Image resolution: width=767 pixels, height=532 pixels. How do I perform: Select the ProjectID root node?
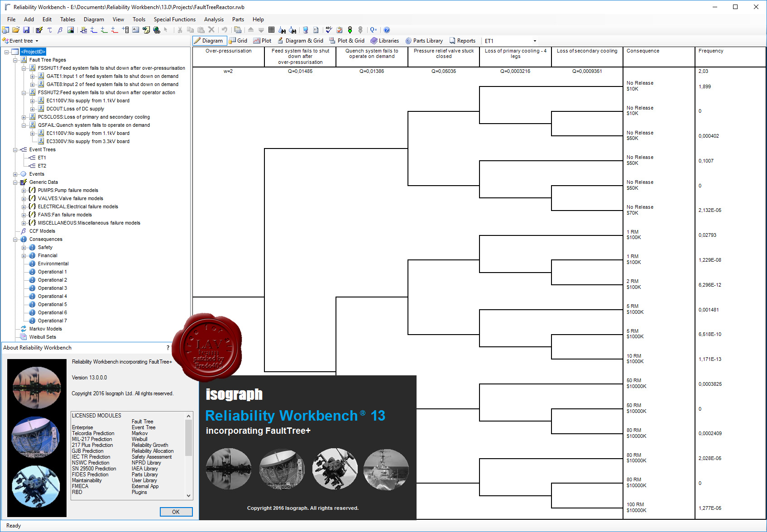point(33,52)
